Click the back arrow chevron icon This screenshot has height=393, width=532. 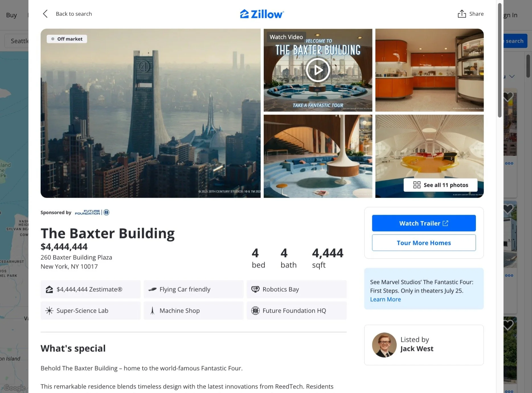click(x=45, y=14)
